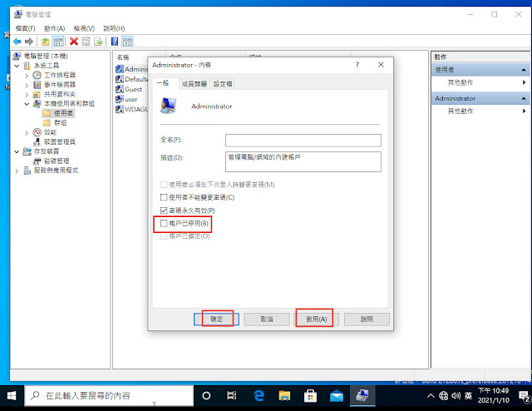Open Task View on the taskbar
Image resolution: width=532 pixels, height=411 pixels.
pos(232,396)
